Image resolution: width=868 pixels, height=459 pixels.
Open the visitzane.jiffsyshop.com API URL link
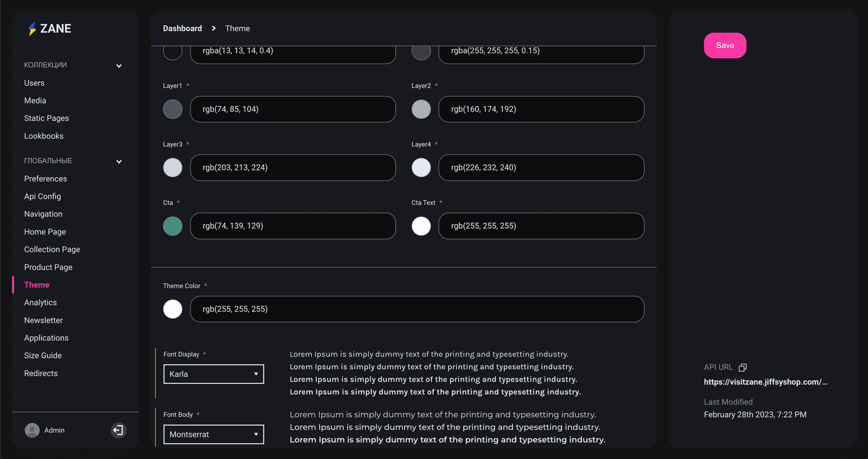click(766, 382)
